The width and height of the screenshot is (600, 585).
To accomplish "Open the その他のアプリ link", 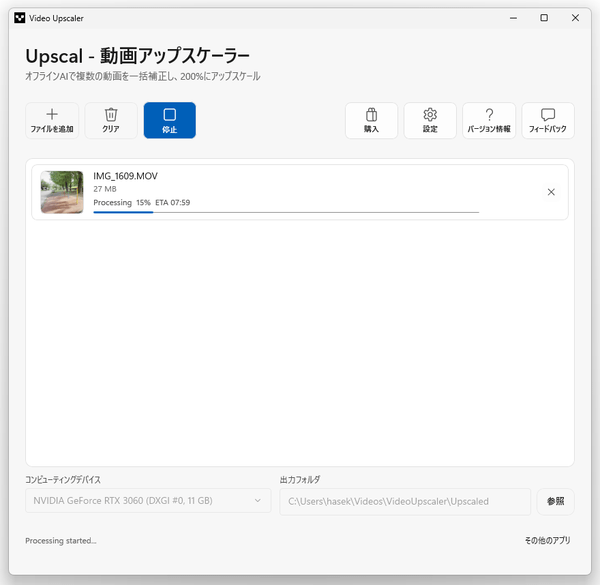I will (547, 540).
